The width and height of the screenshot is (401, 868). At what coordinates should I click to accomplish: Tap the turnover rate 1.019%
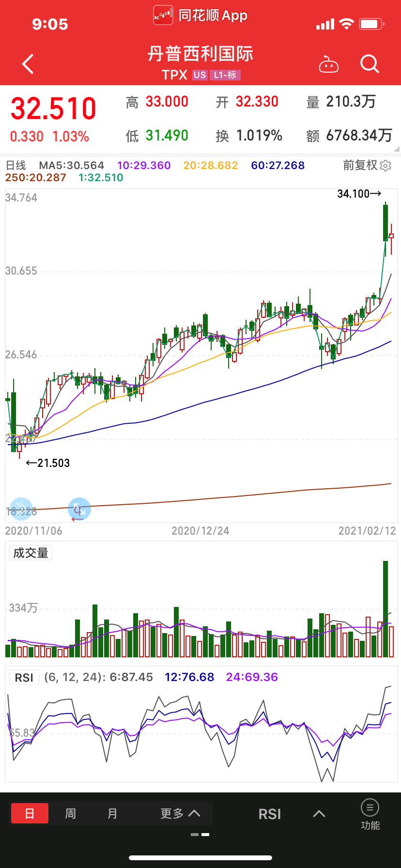pyautogui.click(x=259, y=136)
